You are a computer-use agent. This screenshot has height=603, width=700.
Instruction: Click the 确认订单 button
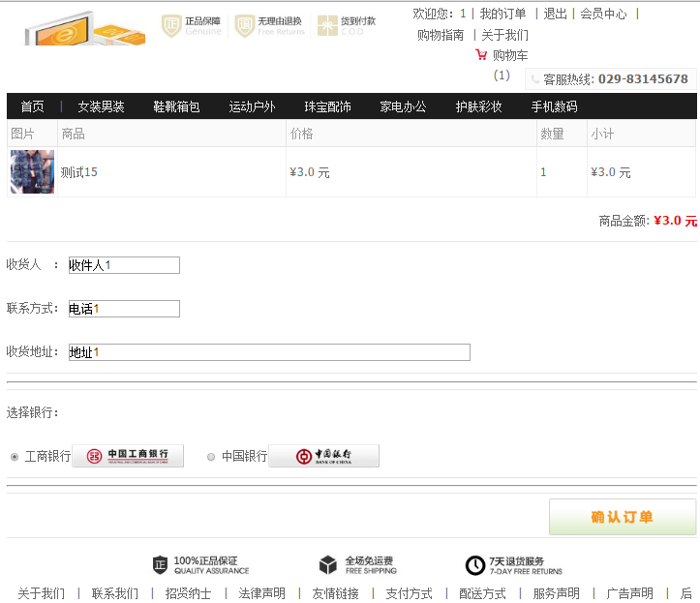click(623, 517)
